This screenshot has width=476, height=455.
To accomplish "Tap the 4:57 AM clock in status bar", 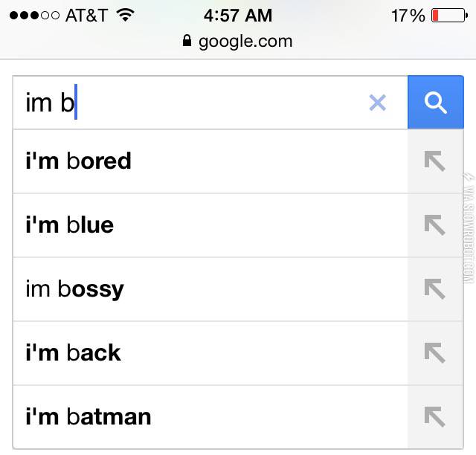I will (238, 16).
